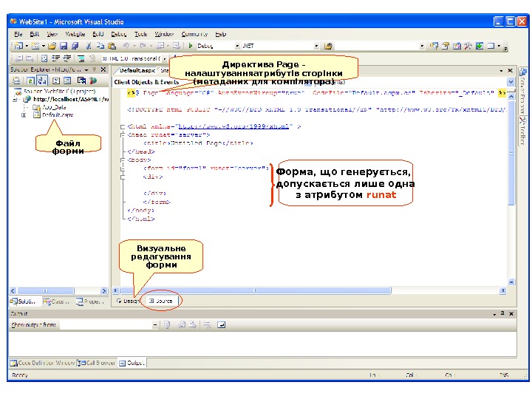Open events dropdown arrow at editor right

511,82
